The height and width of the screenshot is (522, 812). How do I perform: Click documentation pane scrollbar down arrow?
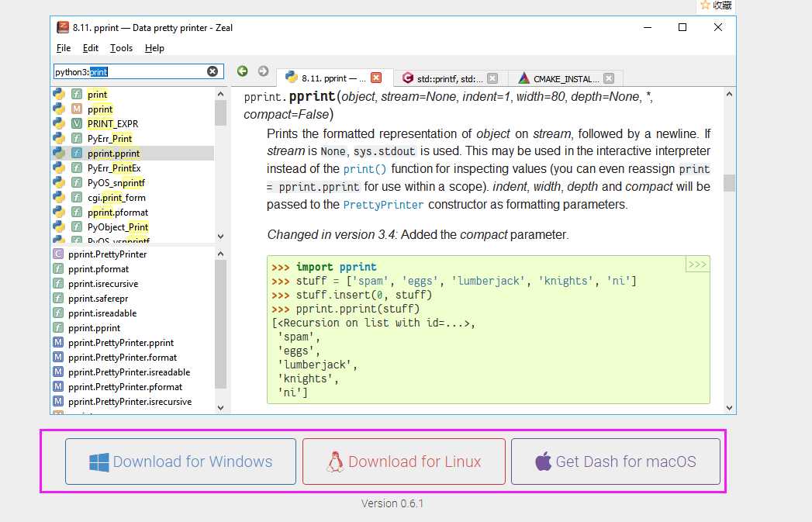tap(729, 407)
